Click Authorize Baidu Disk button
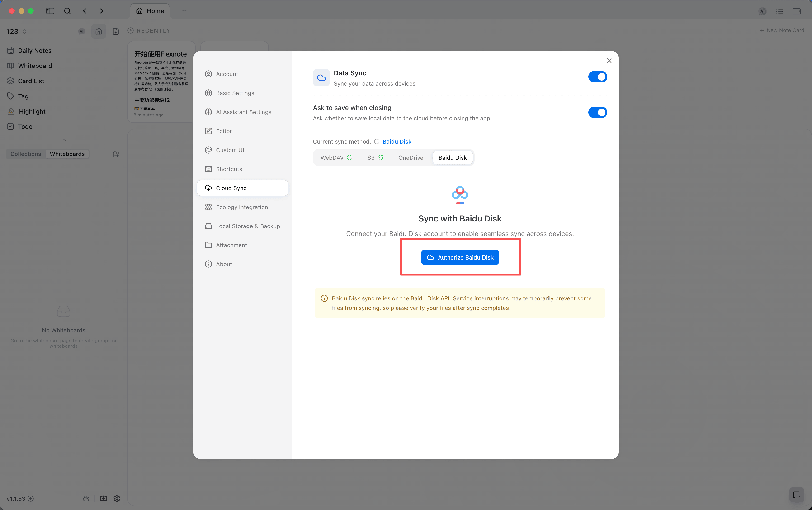This screenshot has height=510, width=812. (460, 257)
